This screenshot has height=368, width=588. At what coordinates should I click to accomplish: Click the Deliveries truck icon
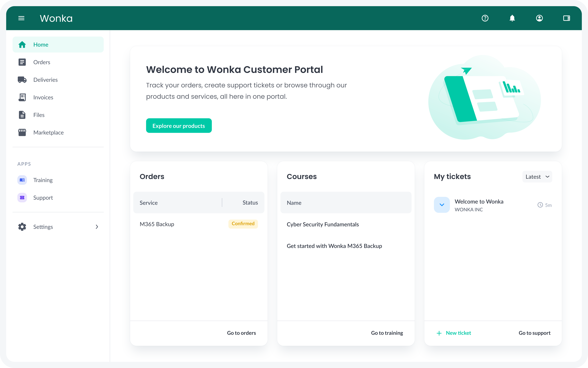pyautogui.click(x=22, y=80)
